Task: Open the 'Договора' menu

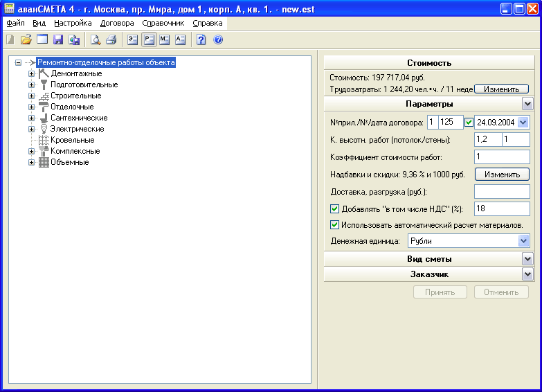Action: (117, 23)
